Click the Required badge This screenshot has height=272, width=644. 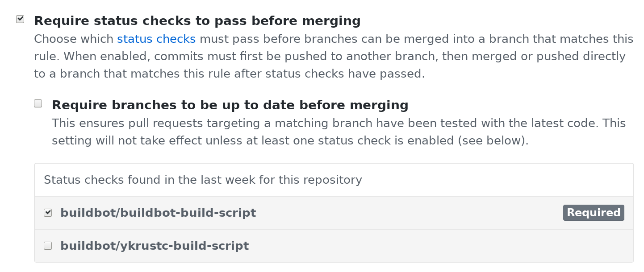[593, 213]
